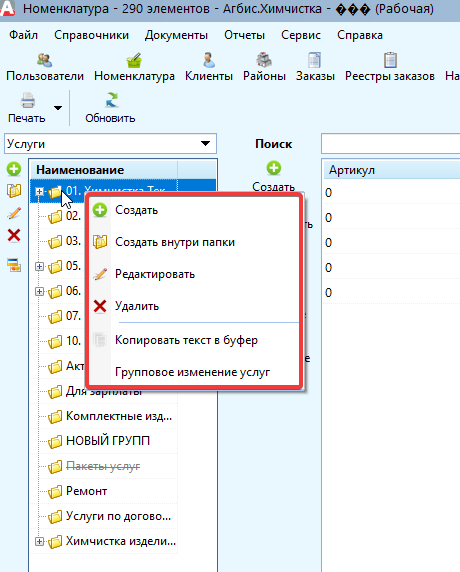Click the pencil edit icon in sidebar
Image resolution: width=460 pixels, height=572 pixels.
(x=14, y=213)
